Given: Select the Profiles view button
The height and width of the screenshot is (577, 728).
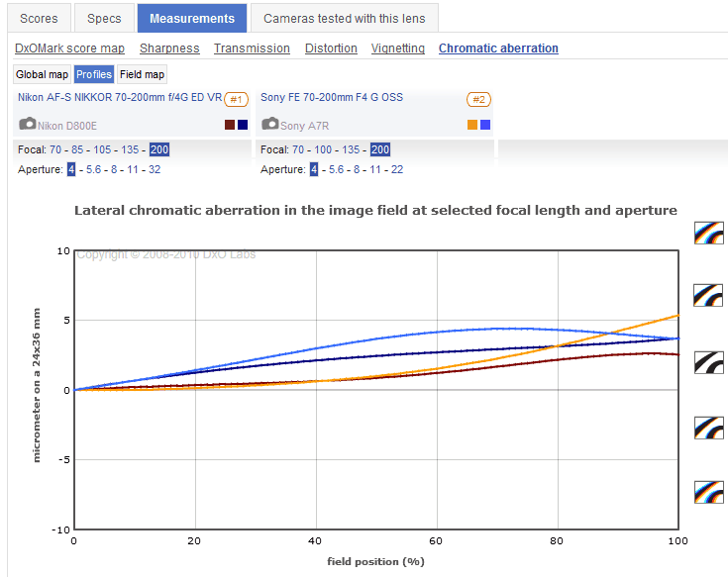Looking at the screenshot, I should point(93,74).
